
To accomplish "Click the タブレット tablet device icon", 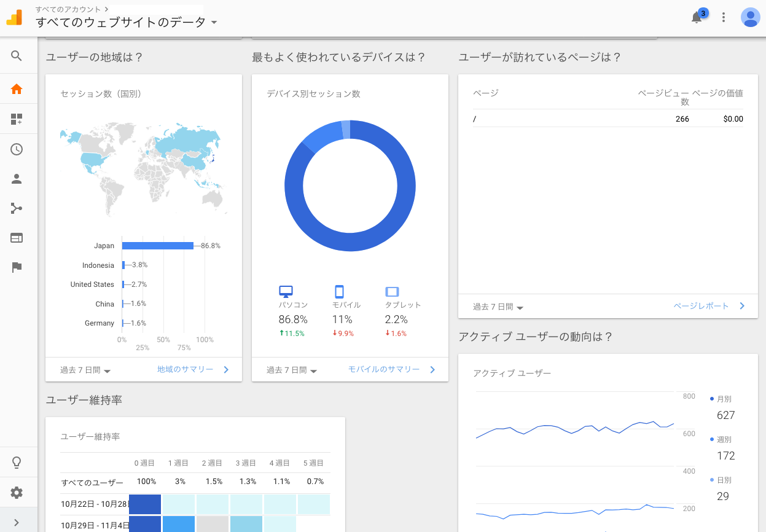I will pos(393,292).
